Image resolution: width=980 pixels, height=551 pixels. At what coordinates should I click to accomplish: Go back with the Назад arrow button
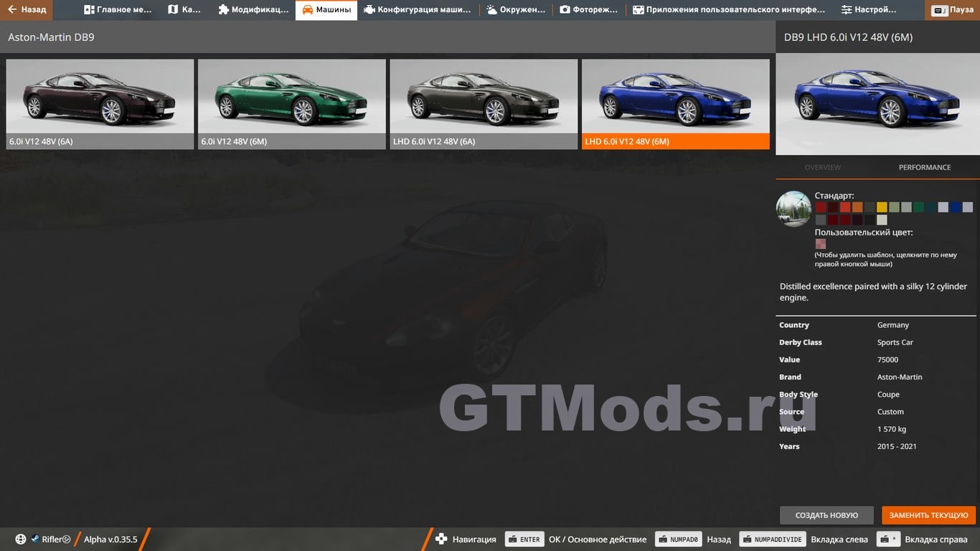click(x=27, y=10)
